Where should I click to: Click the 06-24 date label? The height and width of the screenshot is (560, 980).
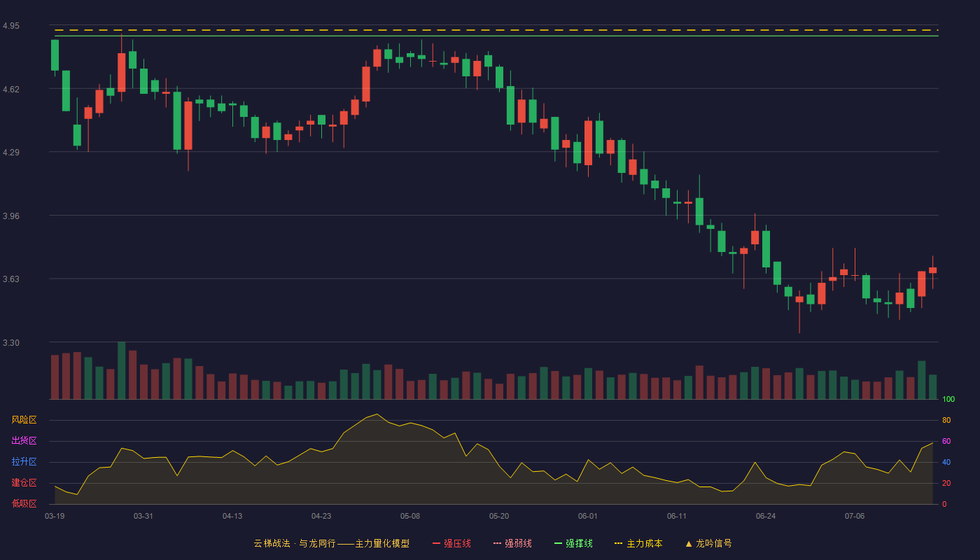tap(766, 516)
